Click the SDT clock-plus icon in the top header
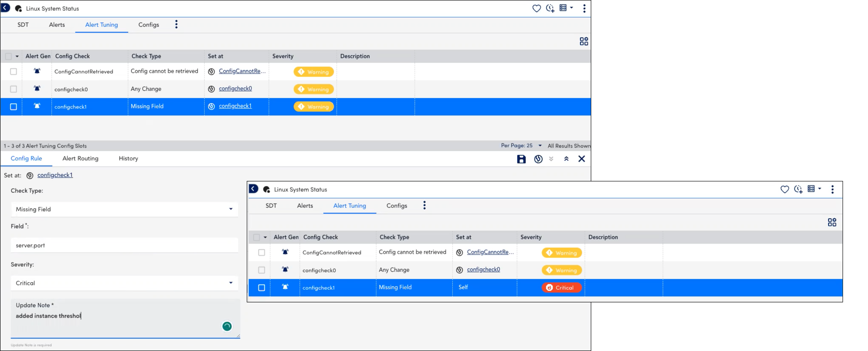Image resolution: width=868 pixels, height=351 pixels. point(550,8)
